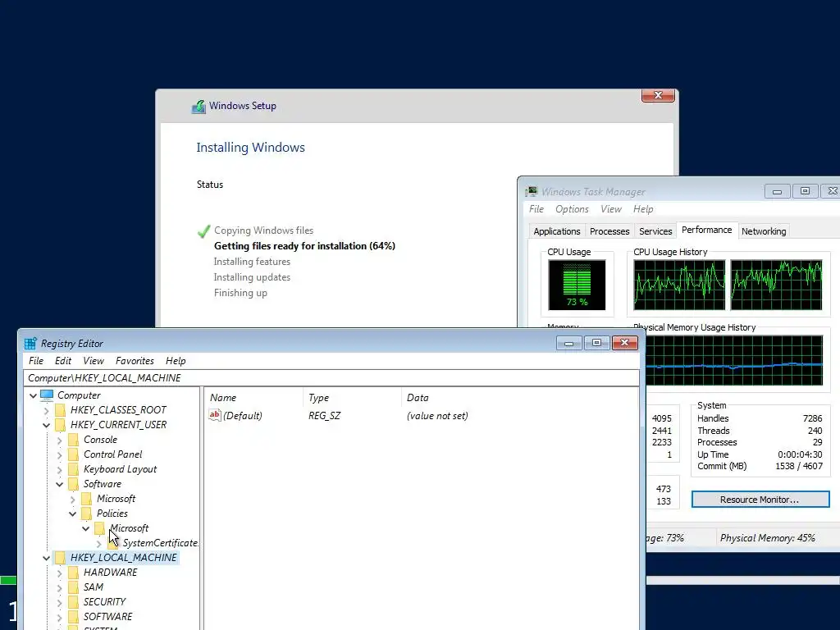This screenshot has width=840, height=630.
Task: Click the Console folder icon
Action: click(73, 440)
